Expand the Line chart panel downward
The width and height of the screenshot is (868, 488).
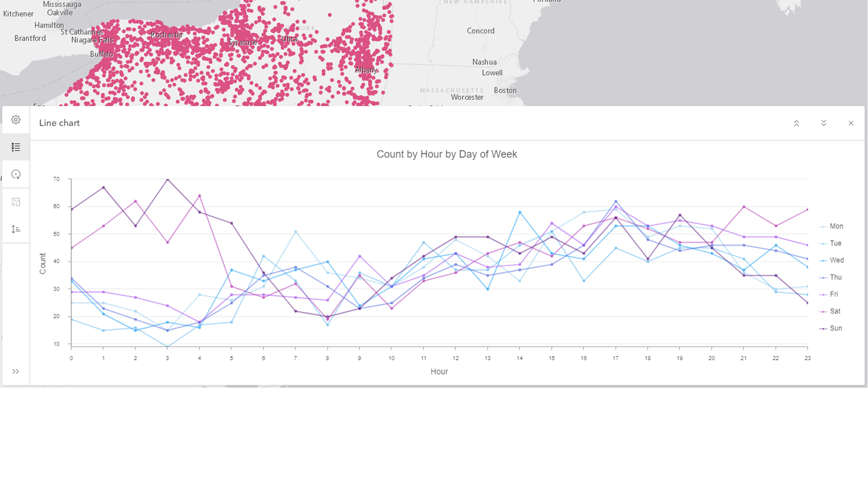click(824, 123)
